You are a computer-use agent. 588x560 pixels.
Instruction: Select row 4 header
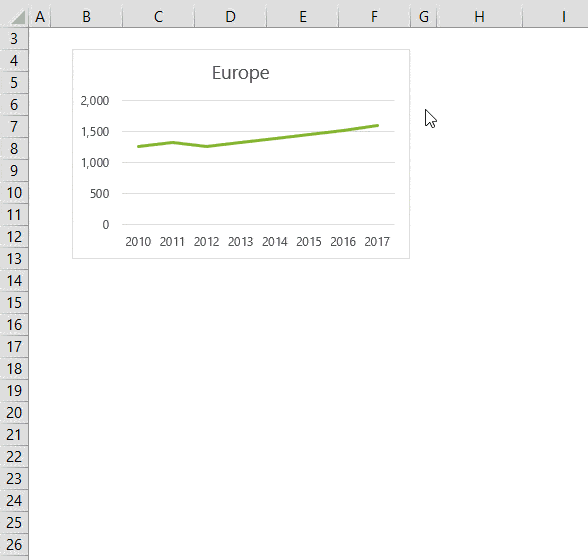pyautogui.click(x=14, y=61)
